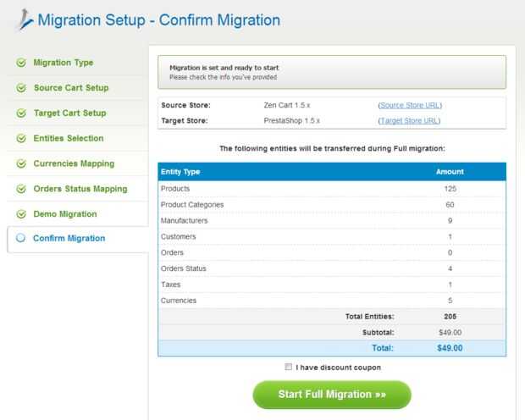The image size is (525, 420).
Task: Click the Entity Type column header
Action: 180,172
